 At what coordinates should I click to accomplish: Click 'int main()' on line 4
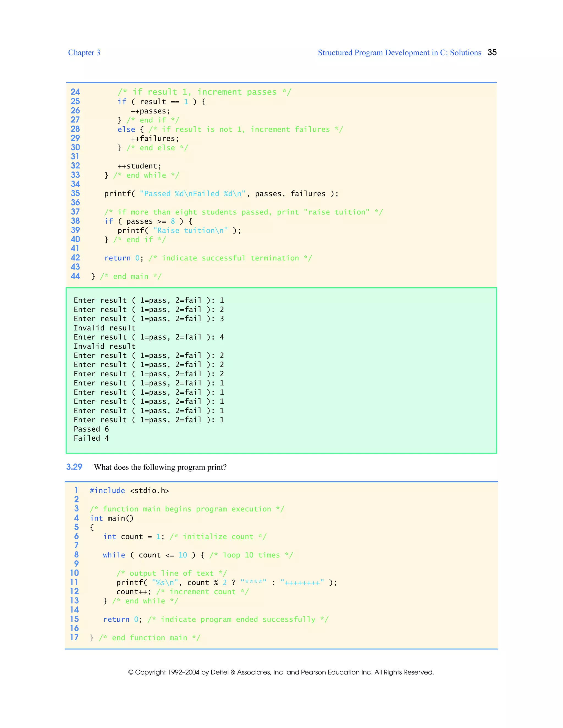(111, 518)
